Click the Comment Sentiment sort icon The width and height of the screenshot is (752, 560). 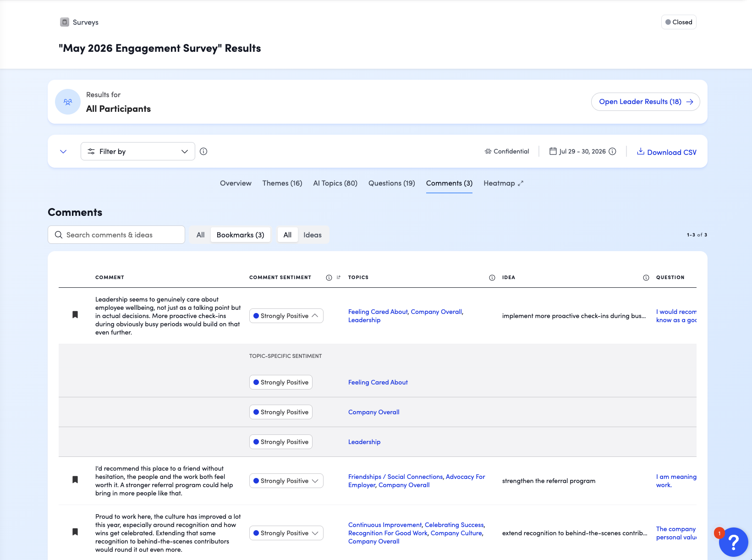tap(339, 277)
